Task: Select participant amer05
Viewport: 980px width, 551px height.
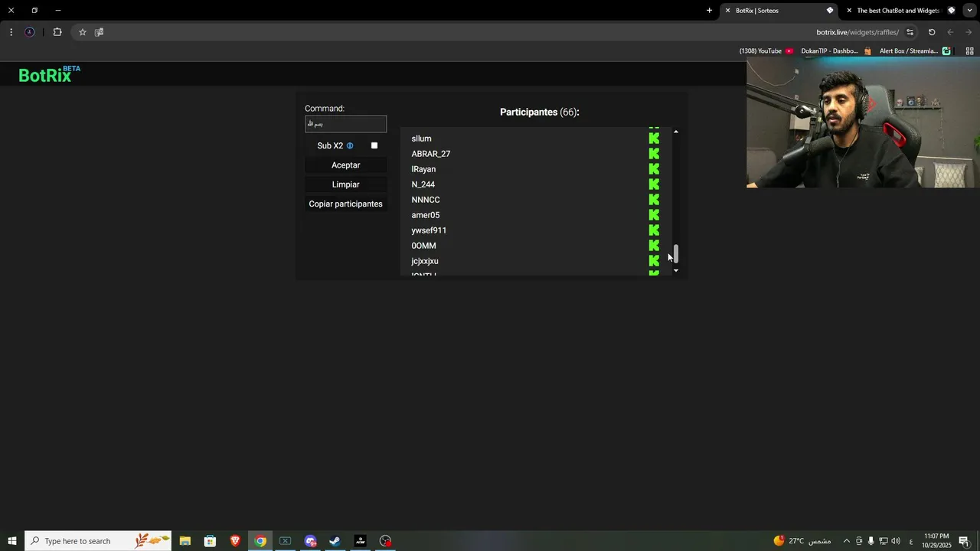Action: coord(426,215)
